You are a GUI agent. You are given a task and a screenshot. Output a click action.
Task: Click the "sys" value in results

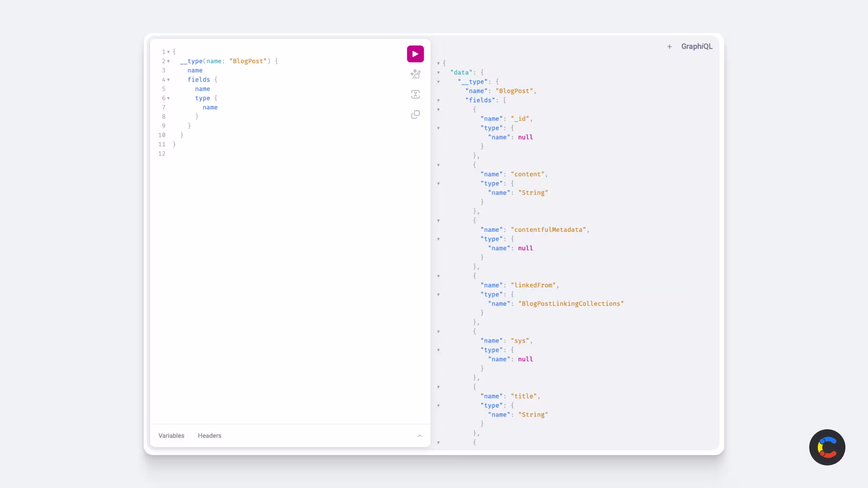[x=520, y=341]
